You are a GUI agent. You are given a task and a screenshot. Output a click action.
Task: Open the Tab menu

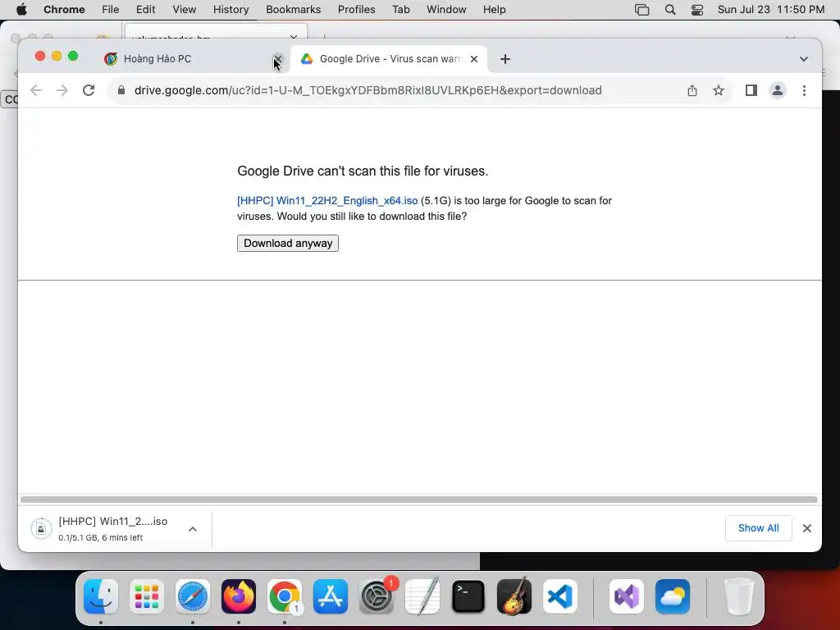point(400,10)
